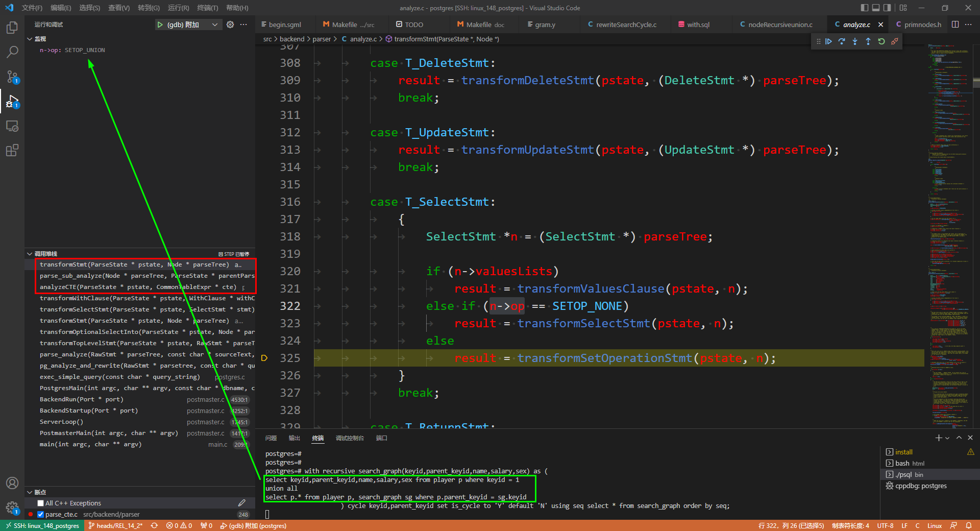
Task: Uncheck the parse_cte.c breakpoint checkbox
Action: click(x=41, y=514)
